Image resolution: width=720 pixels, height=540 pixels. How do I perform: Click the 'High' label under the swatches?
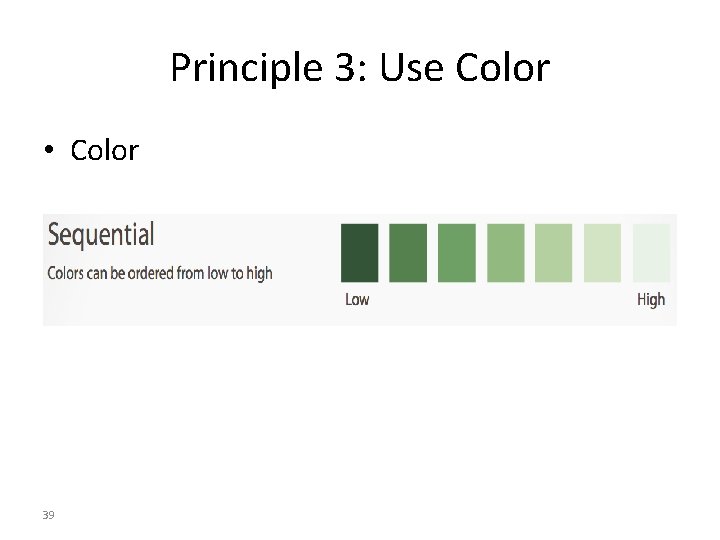click(x=651, y=299)
